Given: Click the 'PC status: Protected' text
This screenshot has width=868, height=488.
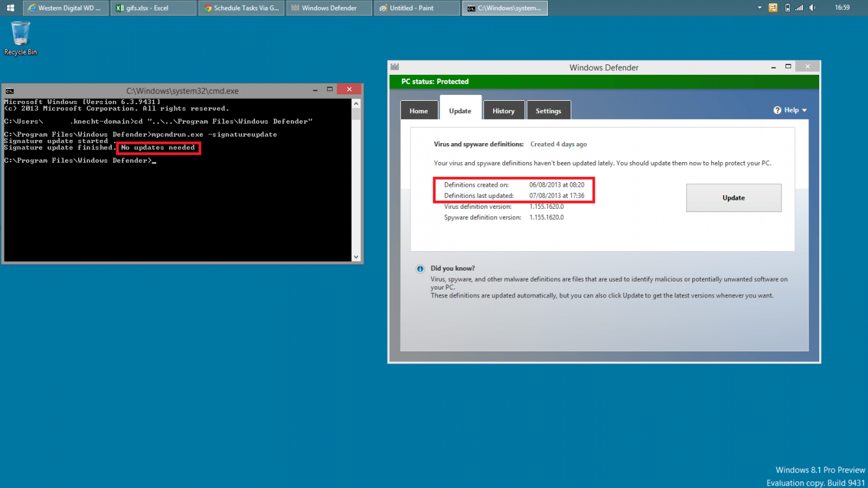Looking at the screenshot, I should click(x=435, y=81).
